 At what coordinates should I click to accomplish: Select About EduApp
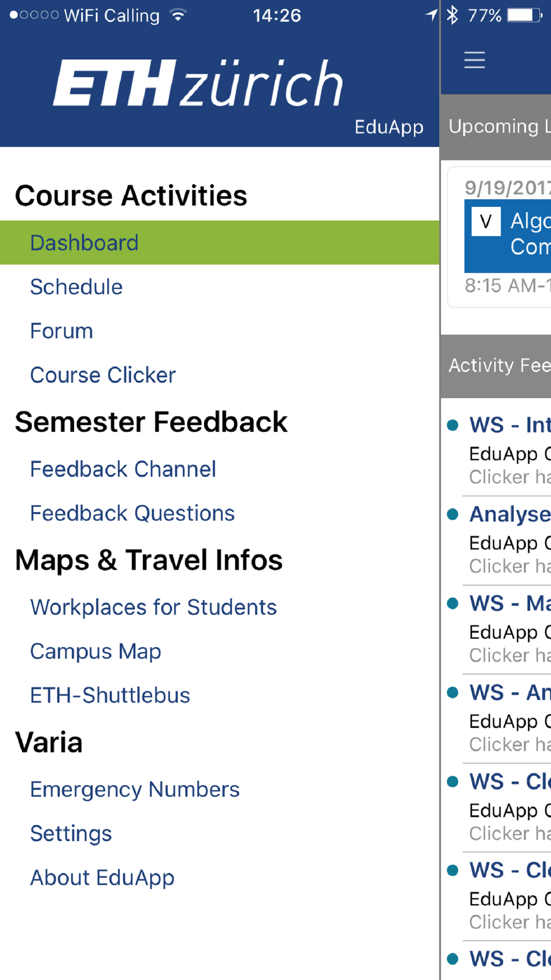coord(102,877)
